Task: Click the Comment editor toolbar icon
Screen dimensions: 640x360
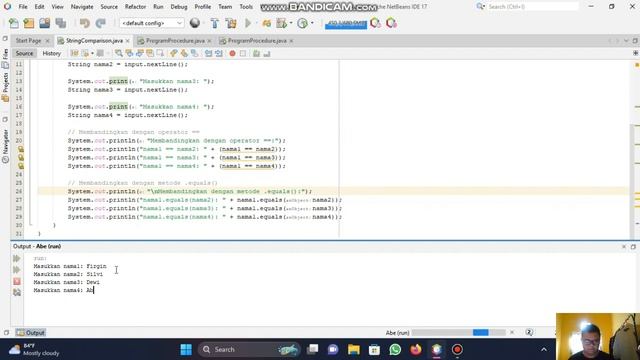Action: 256,53
